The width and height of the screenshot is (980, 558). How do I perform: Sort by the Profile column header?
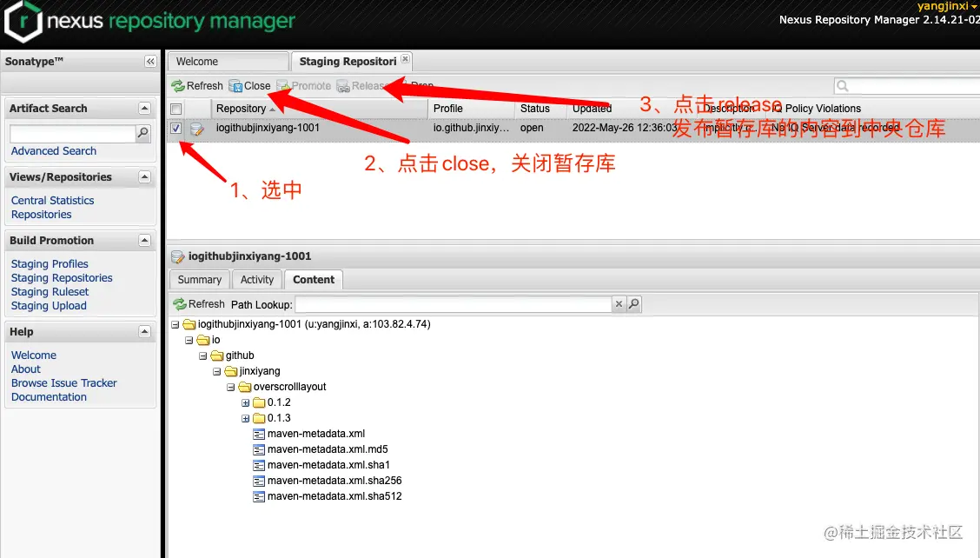pos(471,109)
